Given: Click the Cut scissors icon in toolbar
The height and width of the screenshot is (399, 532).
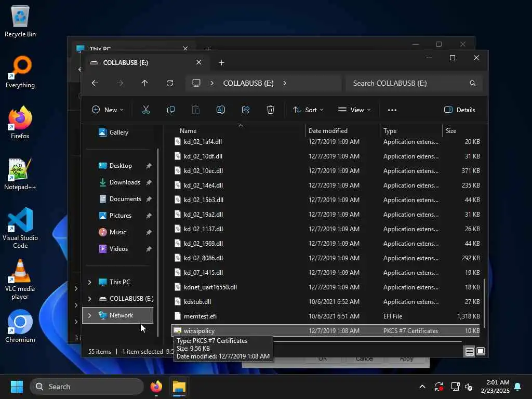Looking at the screenshot, I should coord(145,110).
